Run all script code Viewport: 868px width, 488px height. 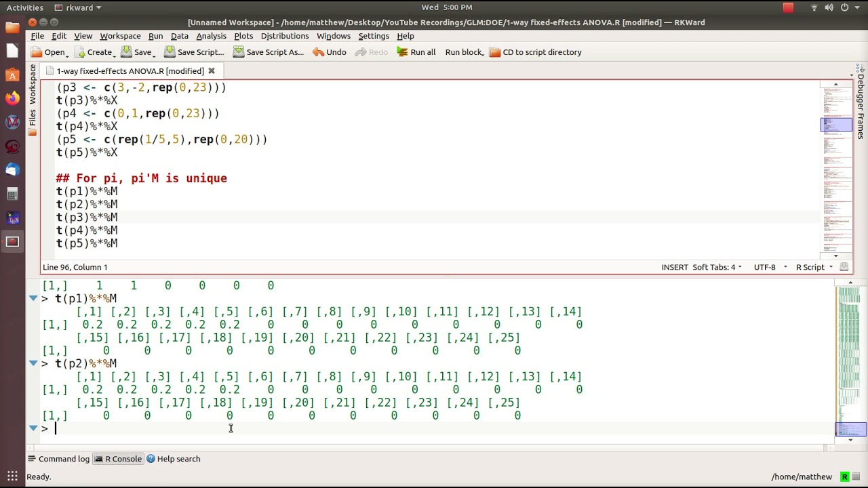416,52
